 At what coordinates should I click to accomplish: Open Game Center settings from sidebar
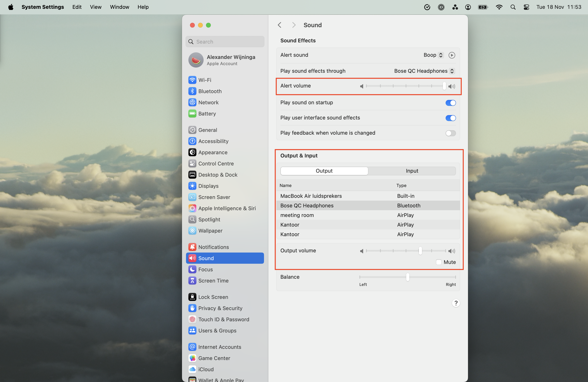point(214,358)
